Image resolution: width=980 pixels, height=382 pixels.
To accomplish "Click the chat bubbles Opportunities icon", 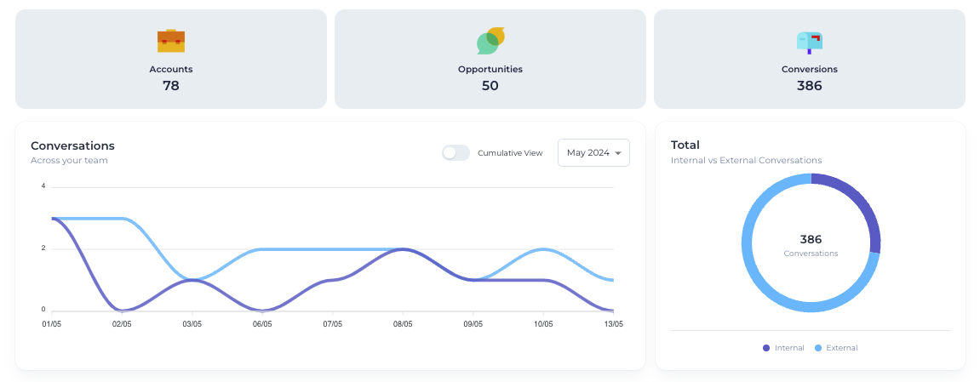I will (x=490, y=40).
